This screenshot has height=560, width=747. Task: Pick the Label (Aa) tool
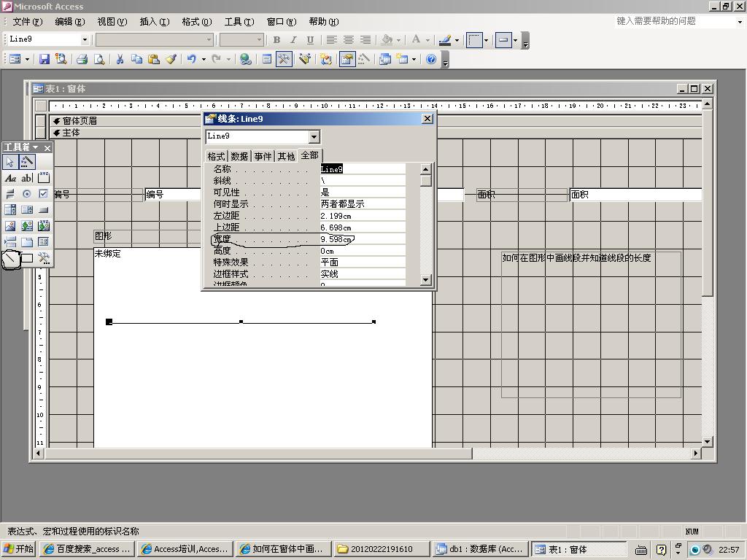point(10,178)
